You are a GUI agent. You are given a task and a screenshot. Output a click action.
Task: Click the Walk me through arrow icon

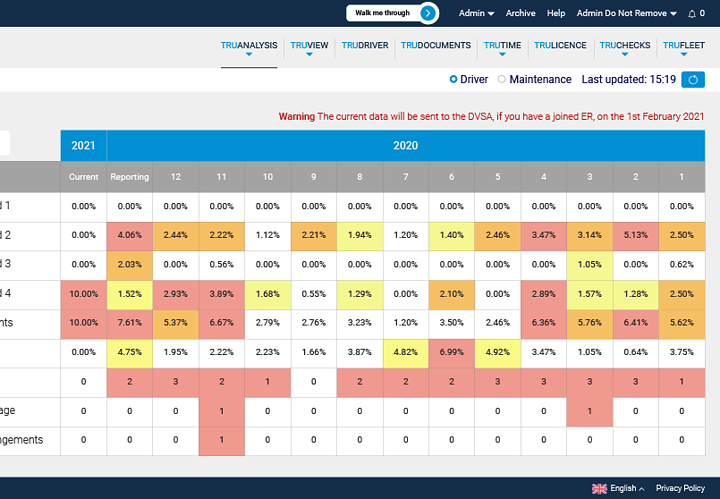(428, 13)
